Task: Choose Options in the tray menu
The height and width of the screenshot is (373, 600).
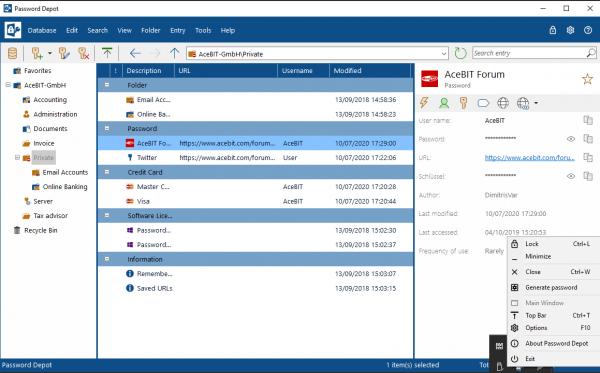Action: click(554, 328)
